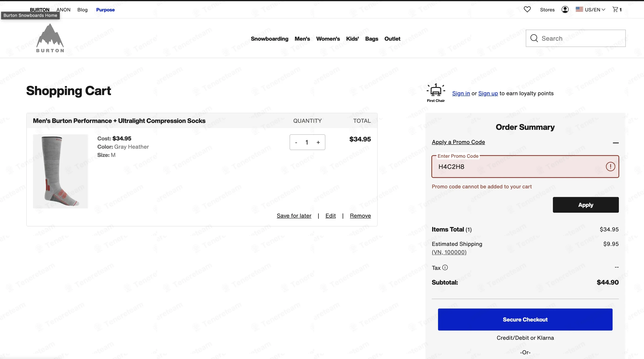Click the search magnifier icon
Screen dimensions: 644x359
[534, 38]
